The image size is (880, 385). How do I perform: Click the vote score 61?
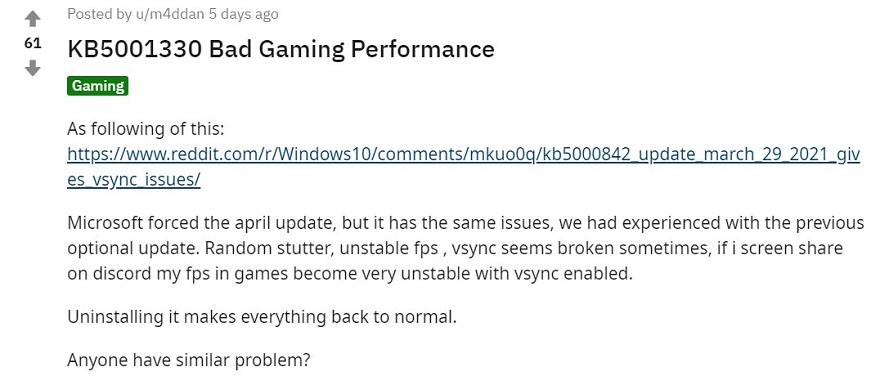(x=33, y=44)
